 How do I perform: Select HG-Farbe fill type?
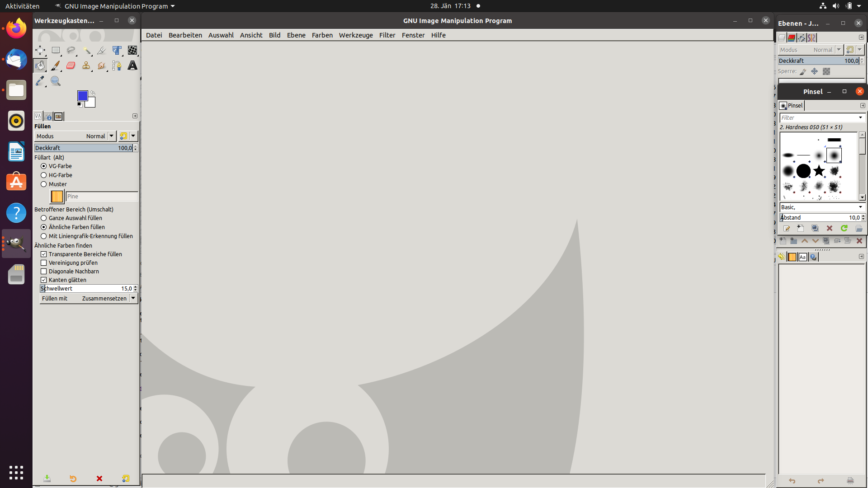coord(44,175)
